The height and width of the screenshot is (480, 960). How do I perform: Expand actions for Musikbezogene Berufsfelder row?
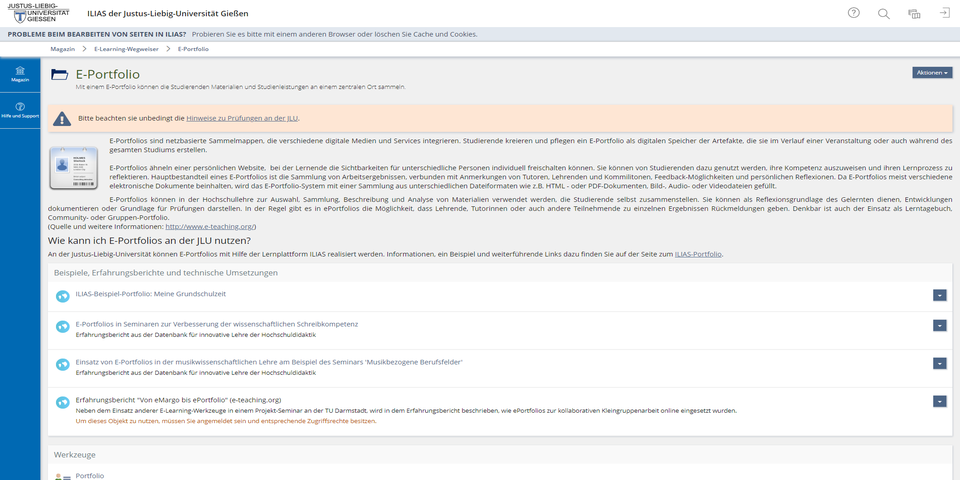coord(940,363)
